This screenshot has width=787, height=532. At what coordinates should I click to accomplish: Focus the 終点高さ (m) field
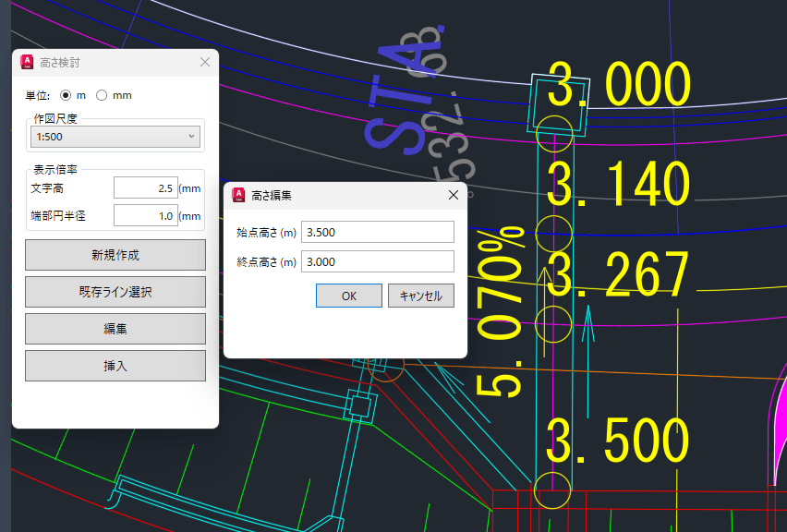click(x=378, y=261)
